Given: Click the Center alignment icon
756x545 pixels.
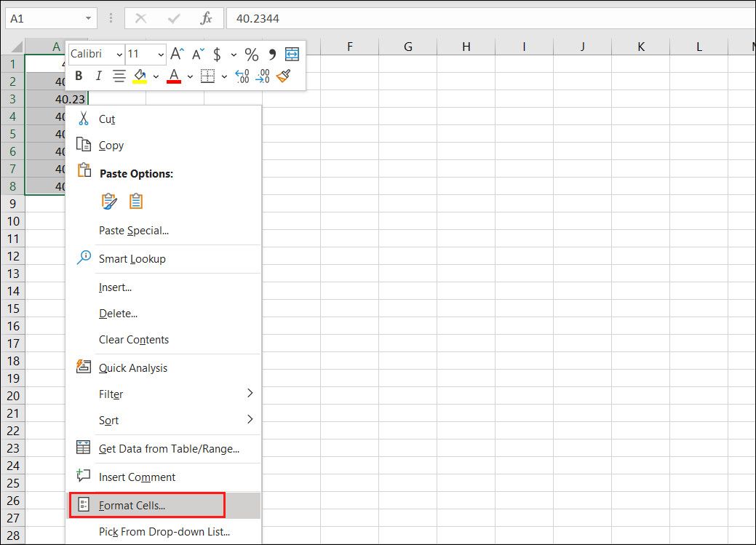Looking at the screenshot, I should (x=119, y=76).
